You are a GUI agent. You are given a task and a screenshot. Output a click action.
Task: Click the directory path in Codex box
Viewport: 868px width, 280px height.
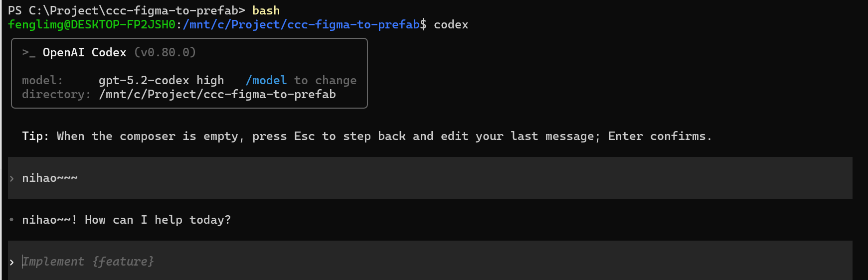(x=217, y=94)
